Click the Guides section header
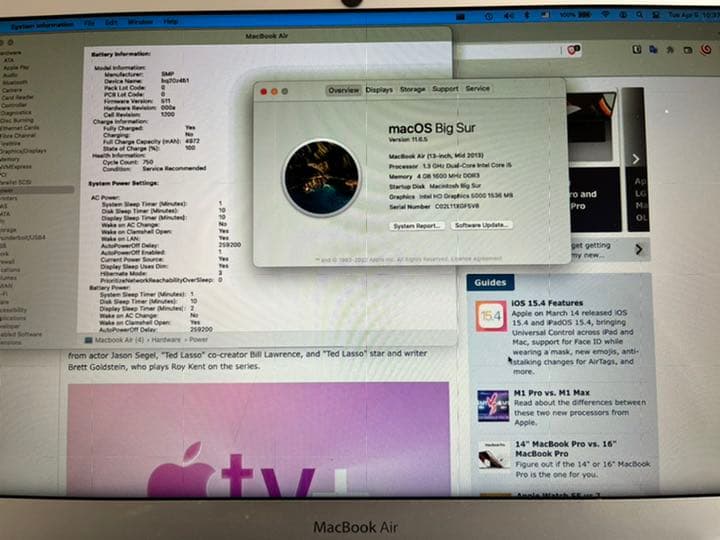This screenshot has width=720, height=540. tap(490, 282)
